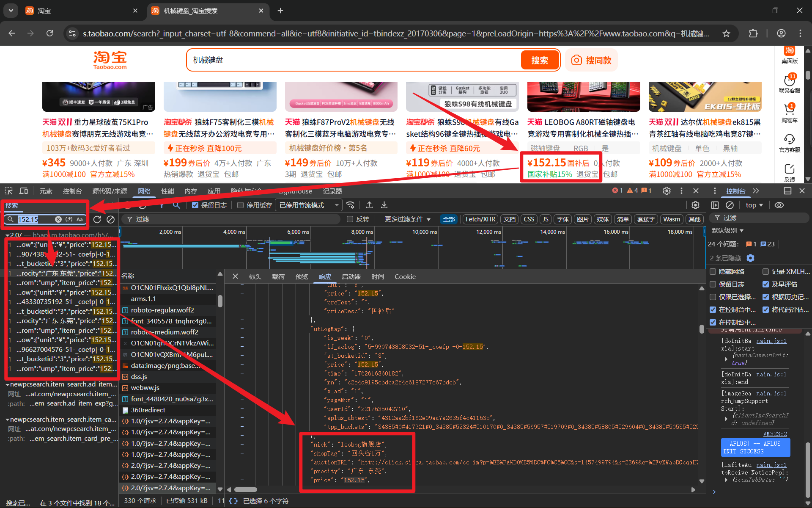Viewport: 812px width, 508px height.
Task: Open hidden issues settings gear in console
Action: (751, 258)
